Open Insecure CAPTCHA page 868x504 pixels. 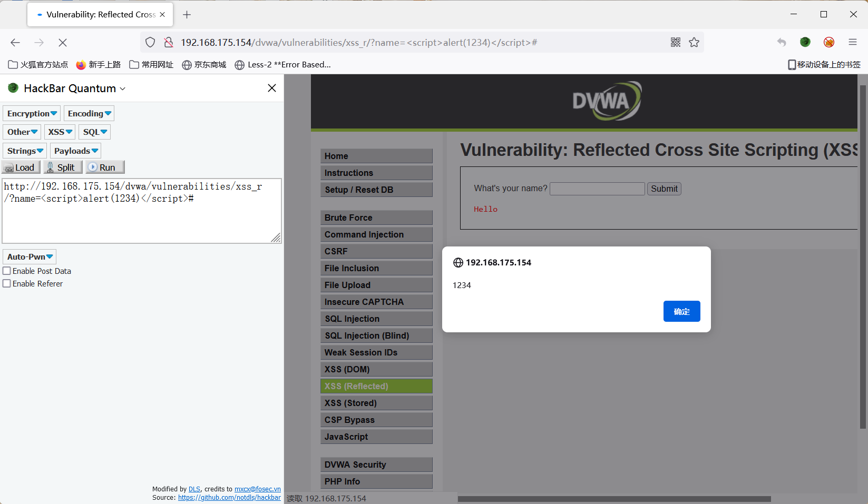click(x=376, y=302)
